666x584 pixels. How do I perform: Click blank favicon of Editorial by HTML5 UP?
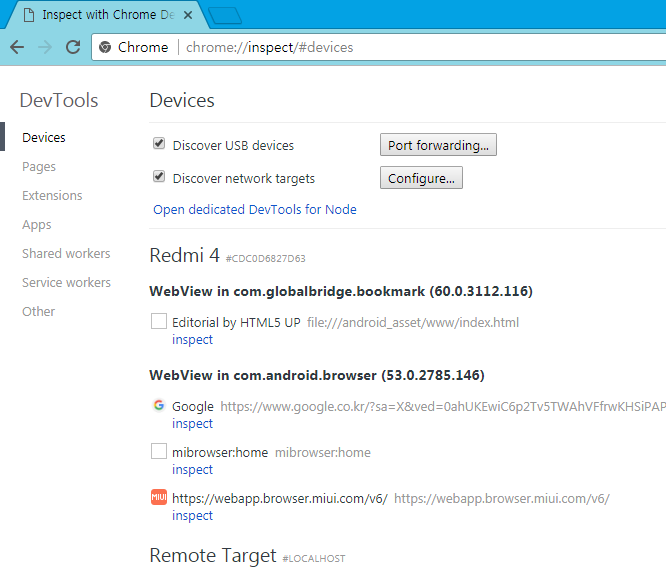159,321
